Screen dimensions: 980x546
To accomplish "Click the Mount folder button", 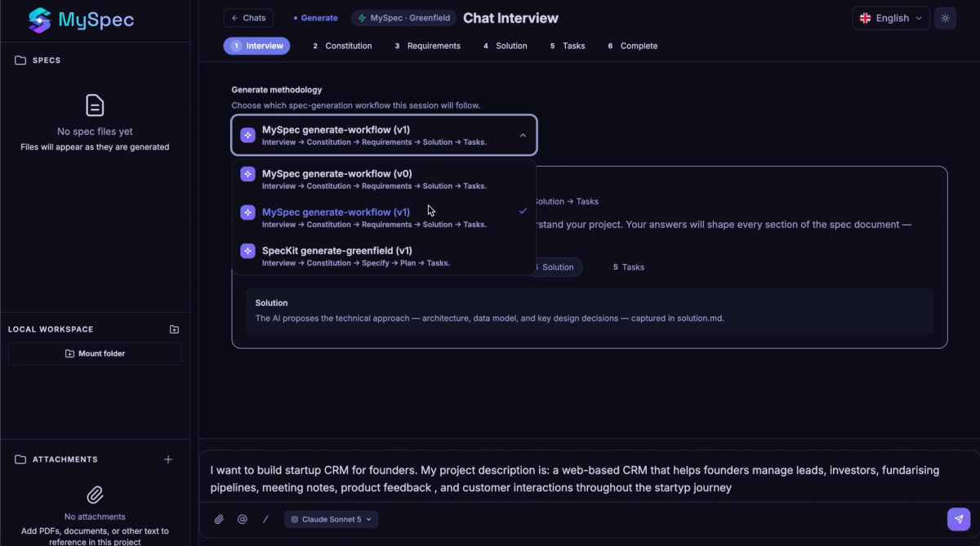I will [x=95, y=354].
